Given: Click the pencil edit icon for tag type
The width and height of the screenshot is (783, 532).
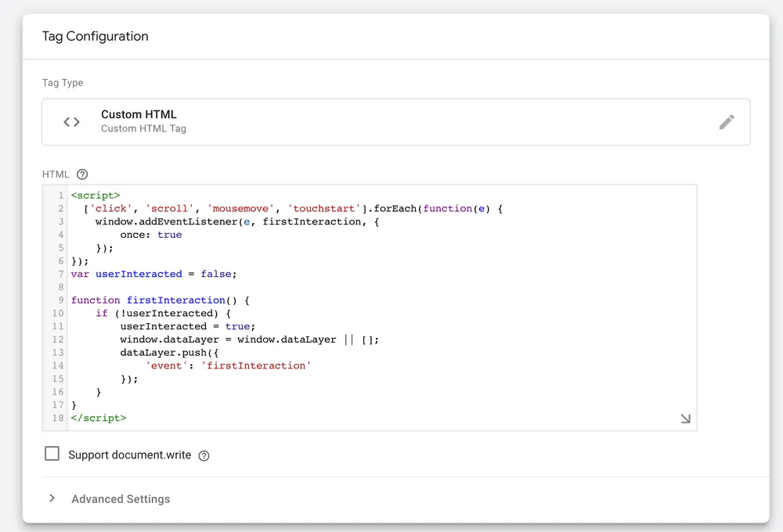Looking at the screenshot, I should [727, 122].
